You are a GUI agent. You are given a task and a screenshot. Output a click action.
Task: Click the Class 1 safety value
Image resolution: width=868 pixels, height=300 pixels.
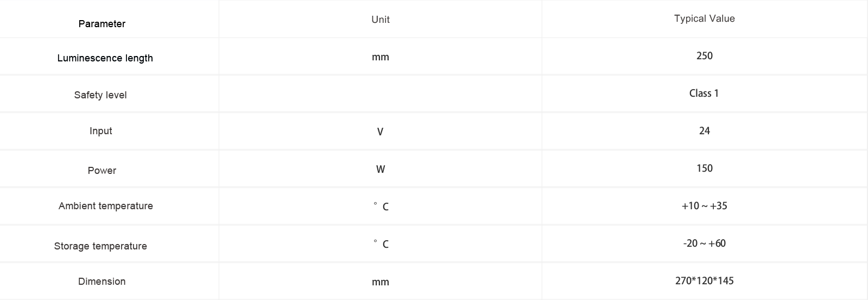click(704, 93)
